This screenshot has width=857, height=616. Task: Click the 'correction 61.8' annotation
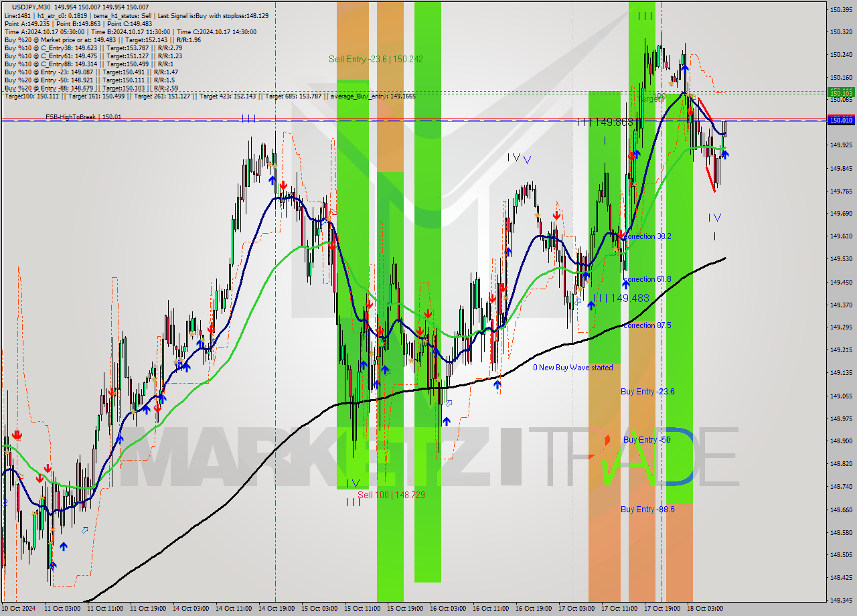(647, 279)
